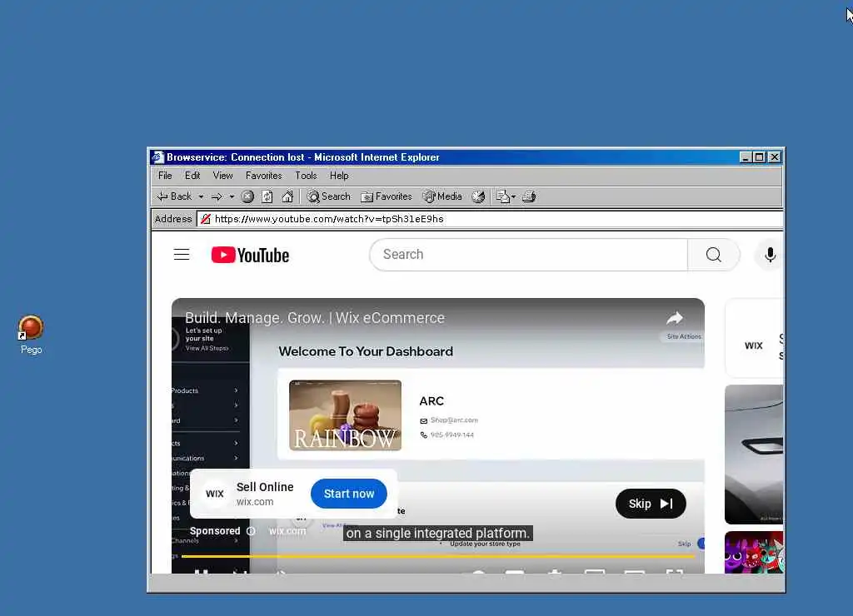Click the Mail toolbar icon
Screen dimensions: 853x616
click(x=502, y=196)
